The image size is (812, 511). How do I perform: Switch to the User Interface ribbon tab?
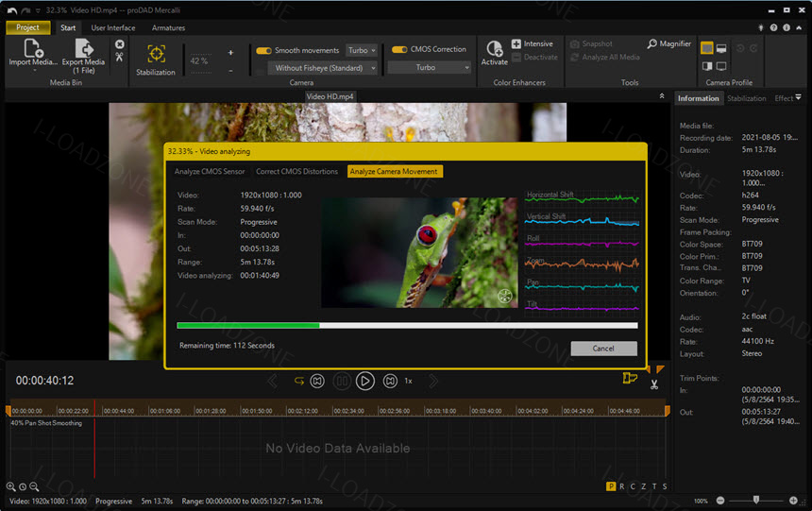coord(113,28)
